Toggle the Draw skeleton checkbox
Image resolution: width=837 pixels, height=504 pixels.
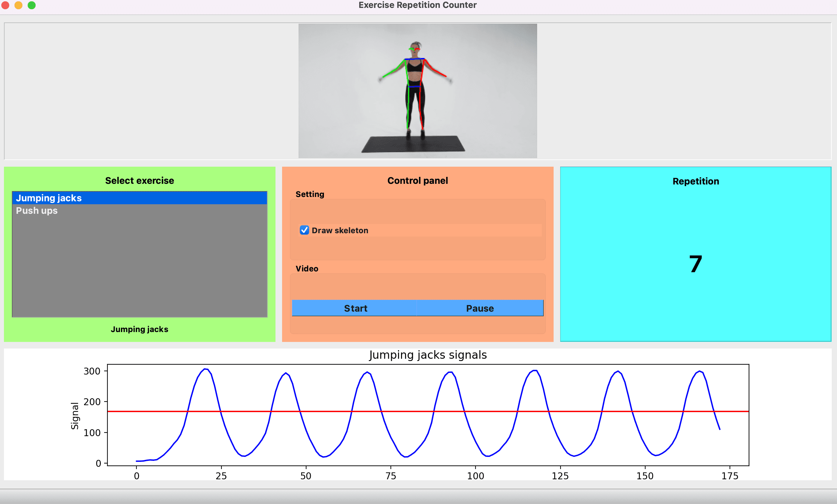coord(304,230)
